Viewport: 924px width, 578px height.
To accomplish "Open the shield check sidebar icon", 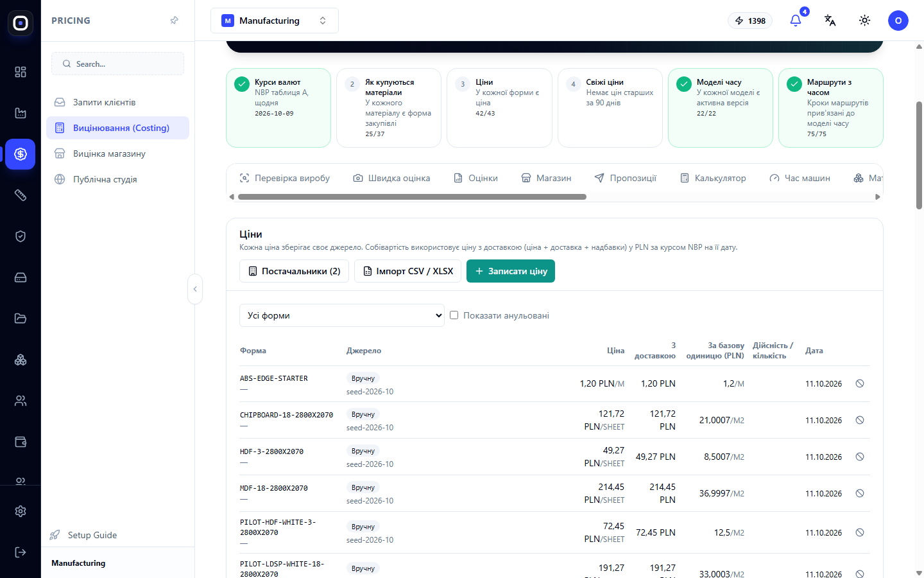I will click(21, 236).
